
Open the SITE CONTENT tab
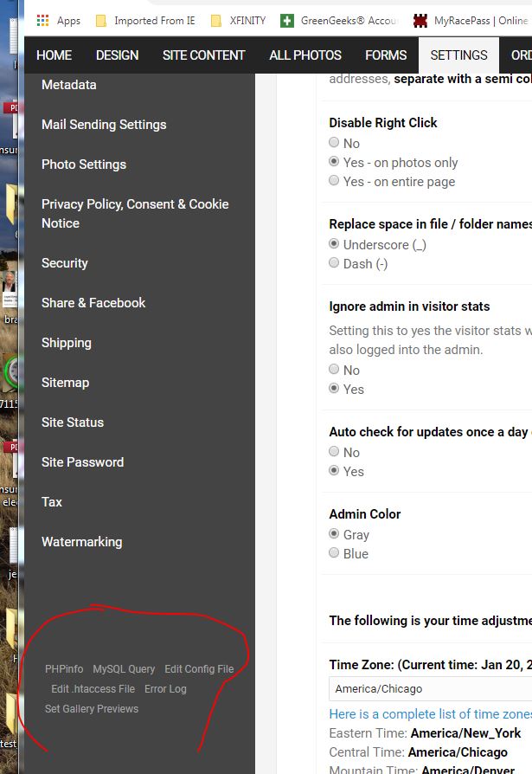[203, 55]
